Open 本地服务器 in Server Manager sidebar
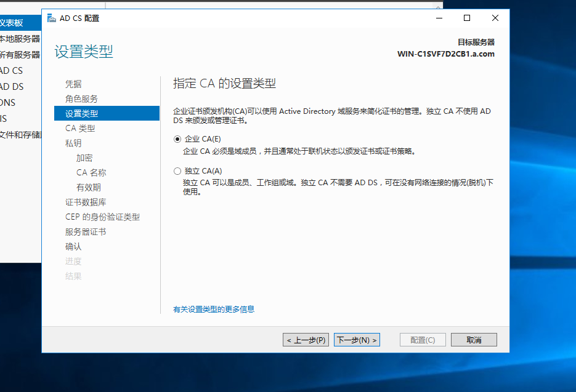 coord(20,39)
